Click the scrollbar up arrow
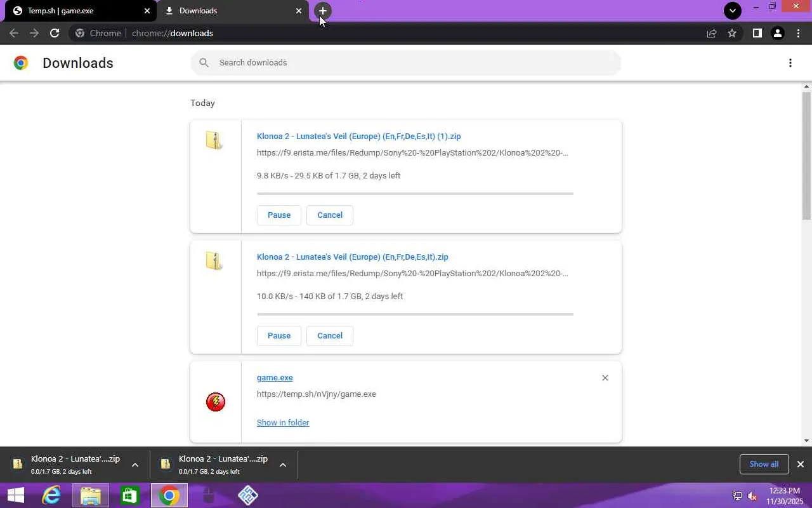Viewport: 812px width, 508px height. click(807, 86)
